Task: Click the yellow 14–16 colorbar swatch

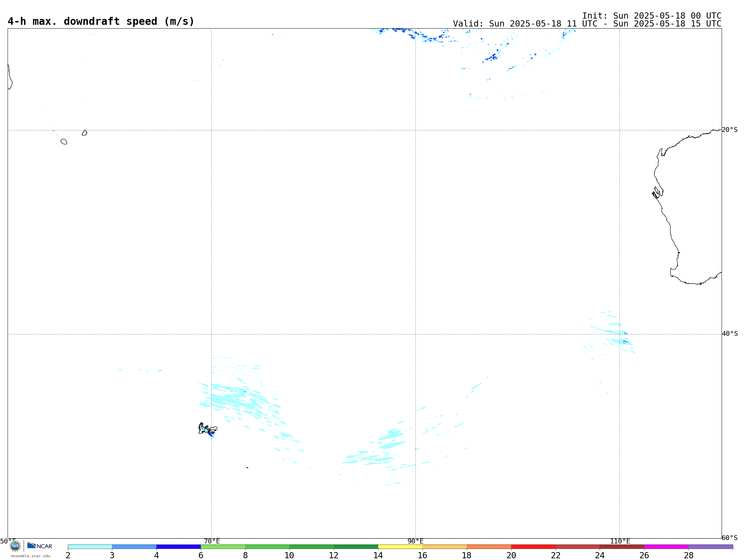Action: click(400, 547)
